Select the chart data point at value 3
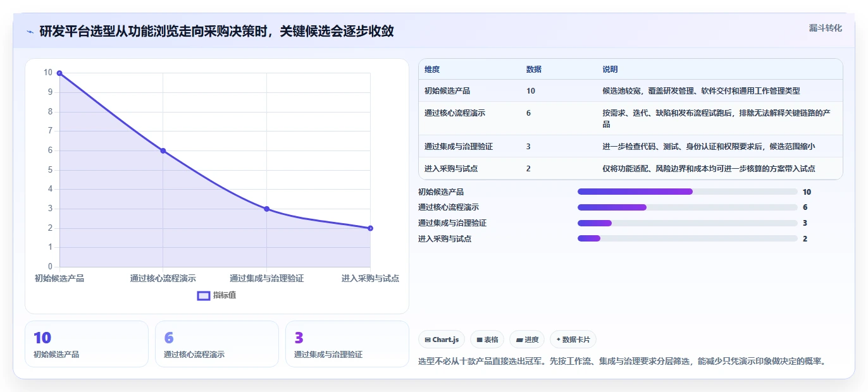Image resolution: width=868 pixels, height=392 pixels. point(266,209)
